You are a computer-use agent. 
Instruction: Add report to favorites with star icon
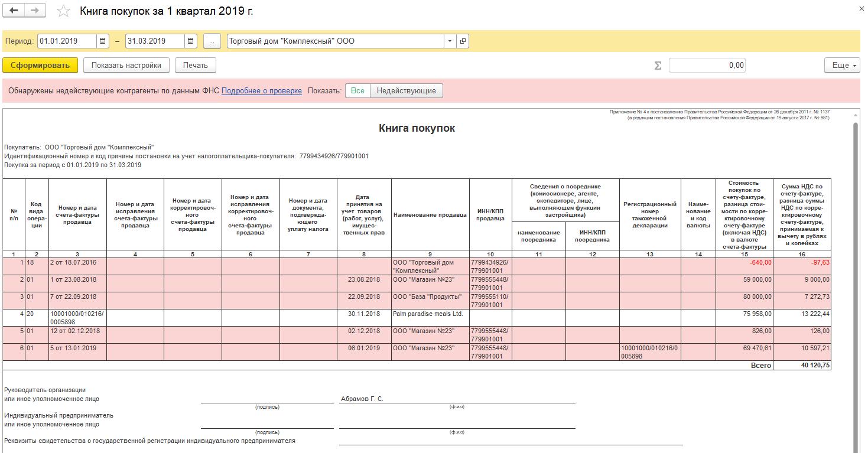point(63,12)
